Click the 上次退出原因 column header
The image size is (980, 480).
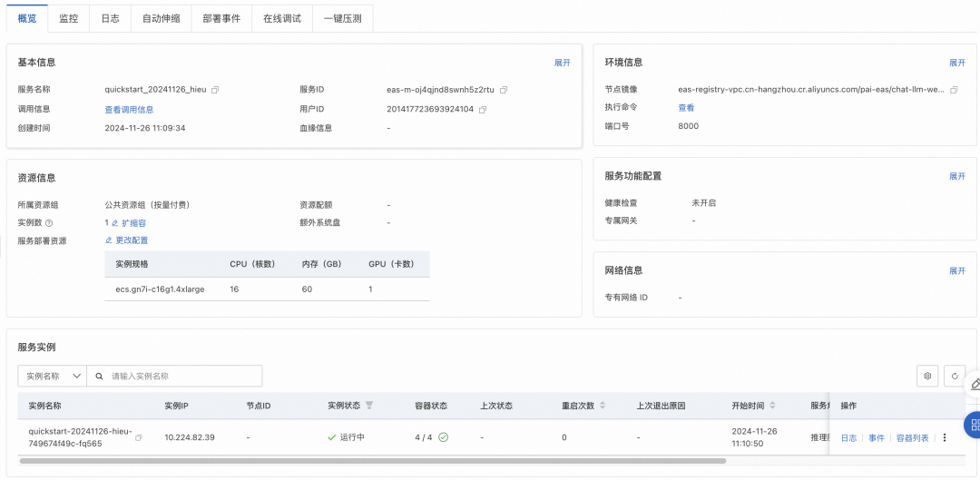661,406
